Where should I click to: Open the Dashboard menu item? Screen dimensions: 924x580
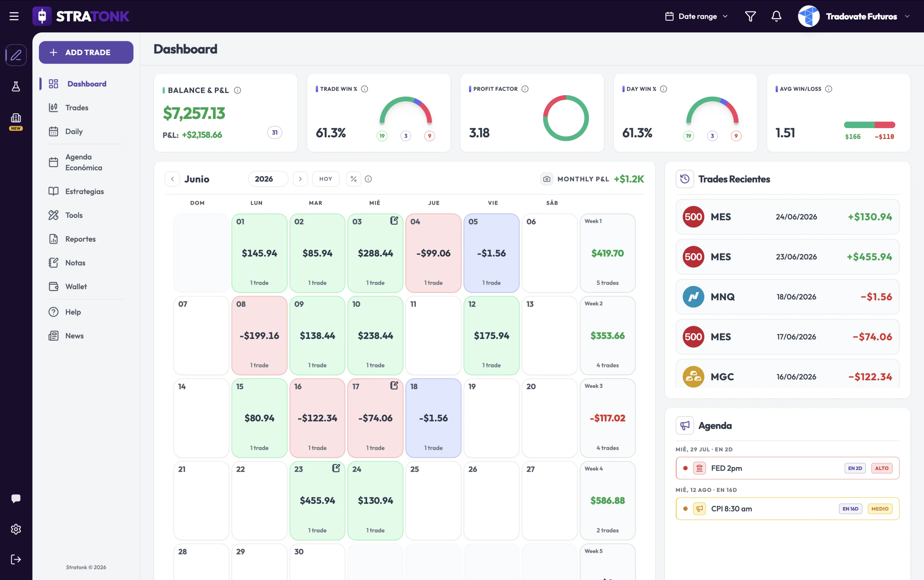tap(86, 84)
